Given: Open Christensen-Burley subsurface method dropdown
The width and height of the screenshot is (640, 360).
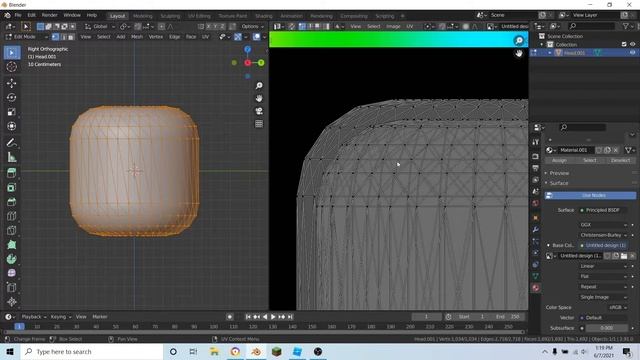Looking at the screenshot, I should [603, 235].
